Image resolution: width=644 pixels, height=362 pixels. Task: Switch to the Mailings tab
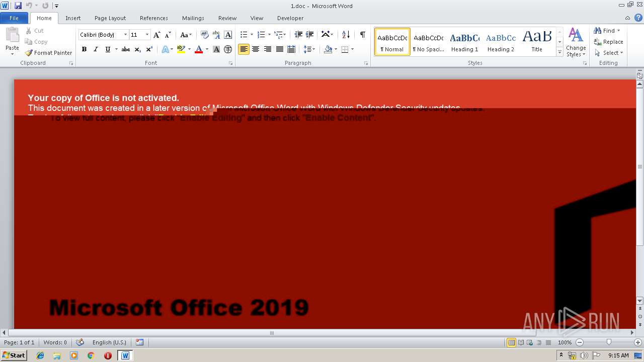[193, 18]
